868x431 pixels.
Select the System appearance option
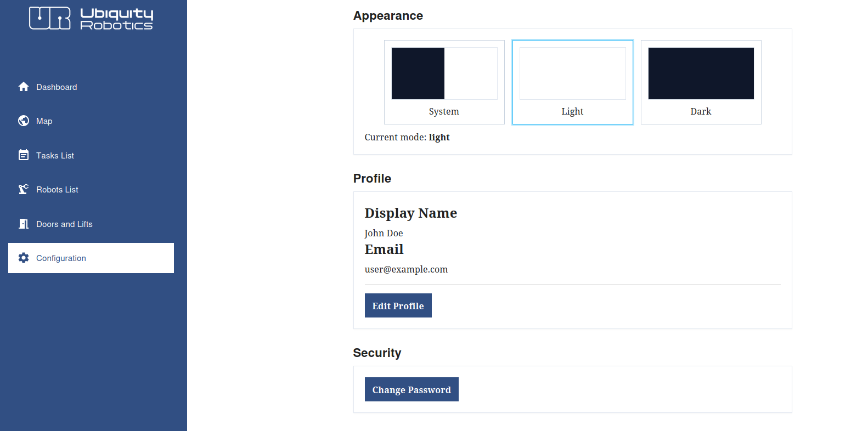[x=444, y=82]
